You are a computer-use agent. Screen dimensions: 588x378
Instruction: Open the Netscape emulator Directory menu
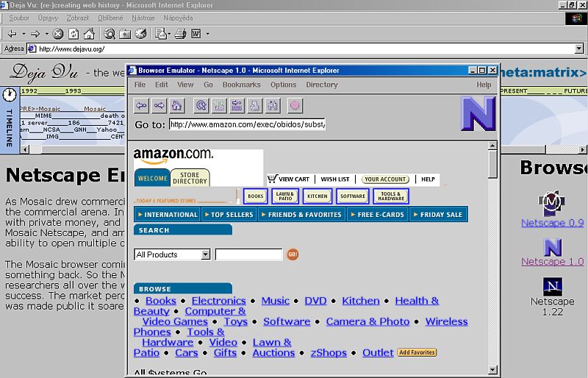[x=322, y=85]
